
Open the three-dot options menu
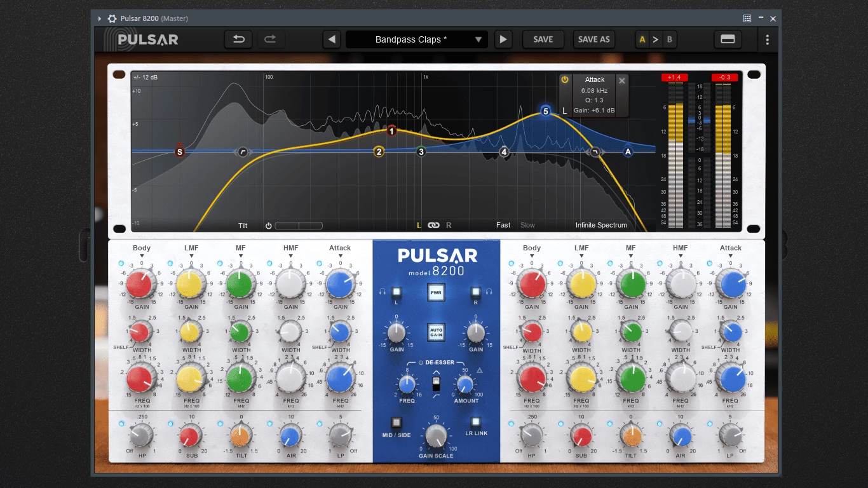pyautogui.click(x=767, y=39)
